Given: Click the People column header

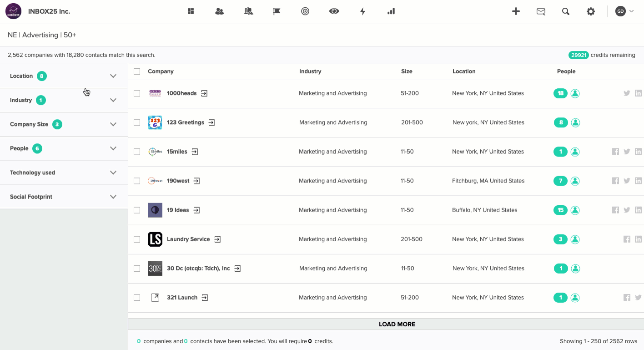Looking at the screenshot, I should pyautogui.click(x=566, y=71).
